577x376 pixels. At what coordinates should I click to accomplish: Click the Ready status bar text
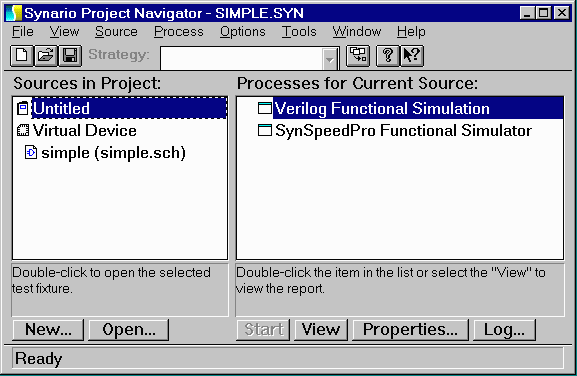click(x=39, y=358)
